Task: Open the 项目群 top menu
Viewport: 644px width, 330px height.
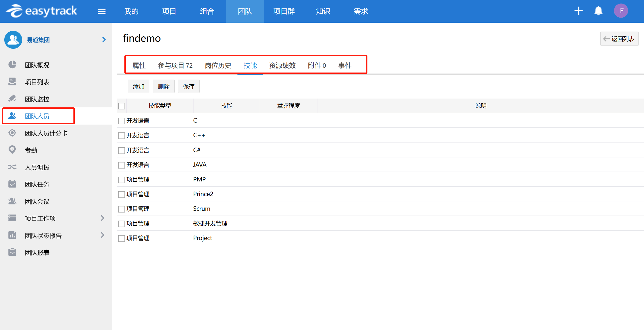Action: [x=284, y=11]
